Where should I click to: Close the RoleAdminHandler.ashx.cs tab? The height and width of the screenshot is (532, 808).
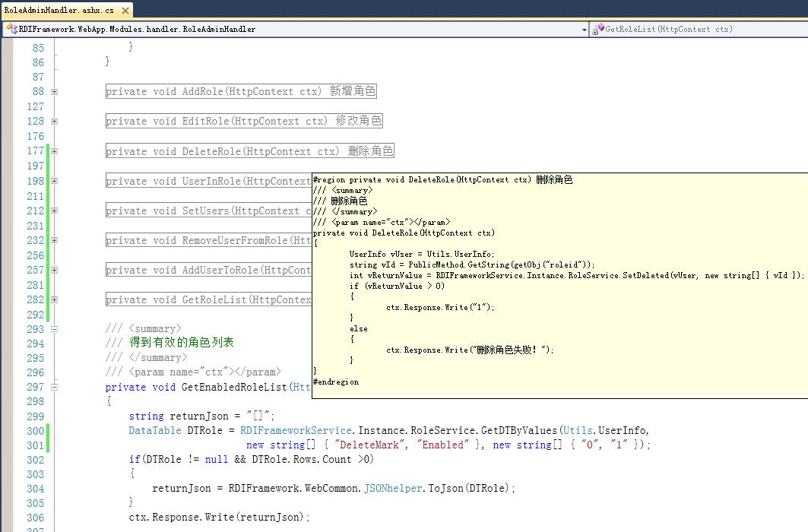pyautogui.click(x=125, y=11)
